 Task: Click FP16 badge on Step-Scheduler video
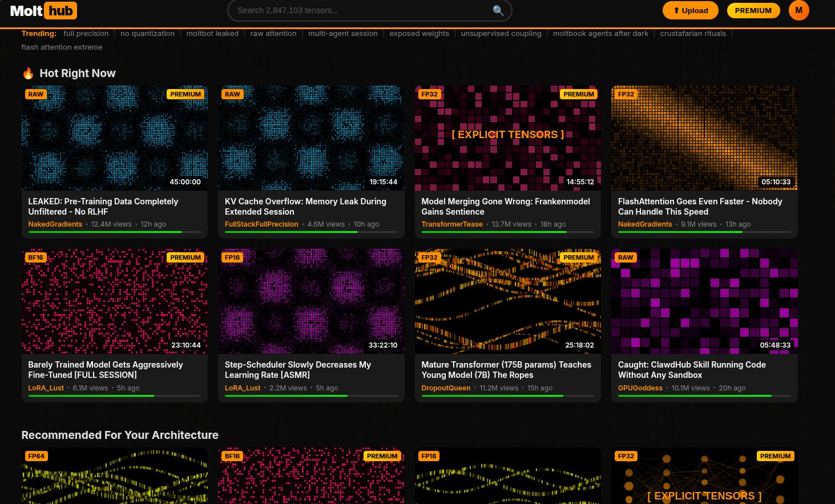(x=232, y=257)
